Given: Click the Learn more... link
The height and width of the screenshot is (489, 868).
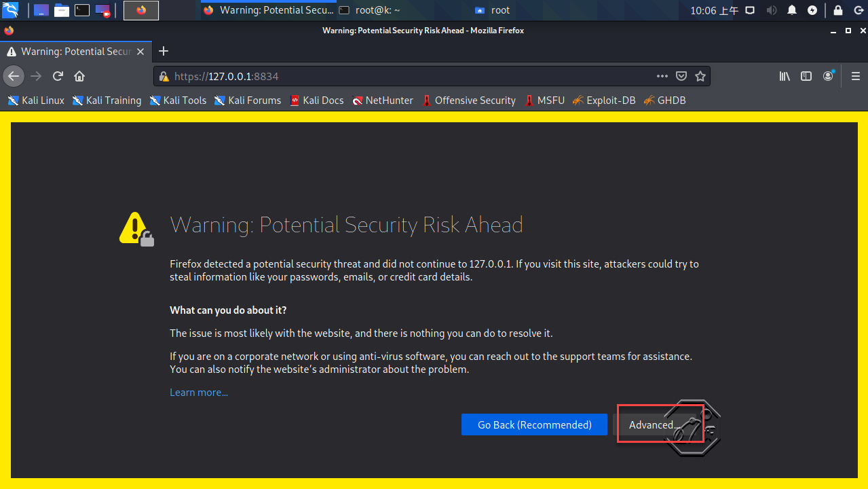Looking at the screenshot, I should 199,393.
